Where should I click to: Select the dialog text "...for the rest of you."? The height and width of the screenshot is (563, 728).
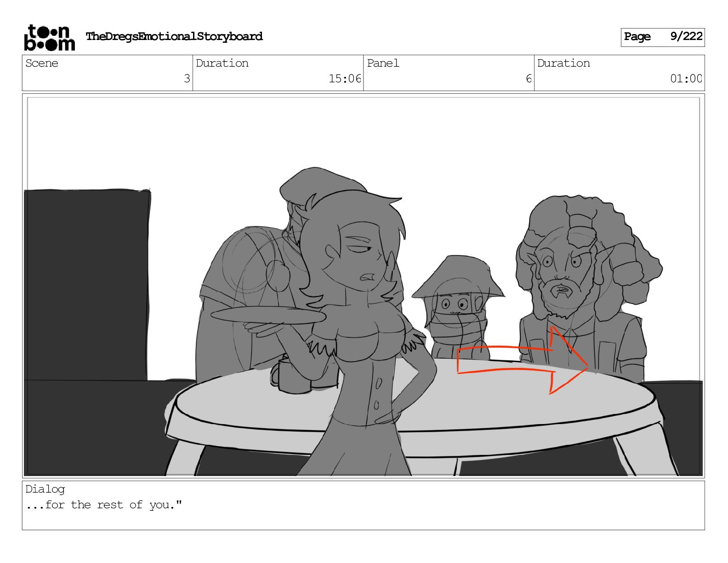[x=104, y=505]
